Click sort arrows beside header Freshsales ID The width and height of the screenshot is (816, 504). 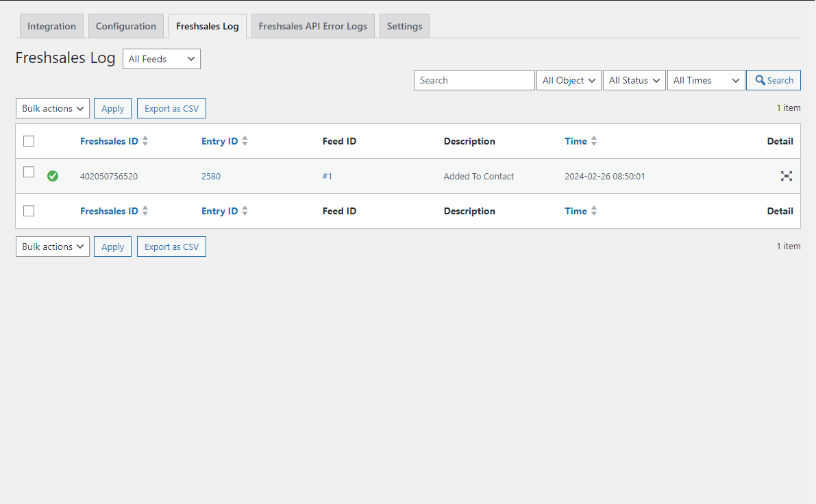point(145,141)
